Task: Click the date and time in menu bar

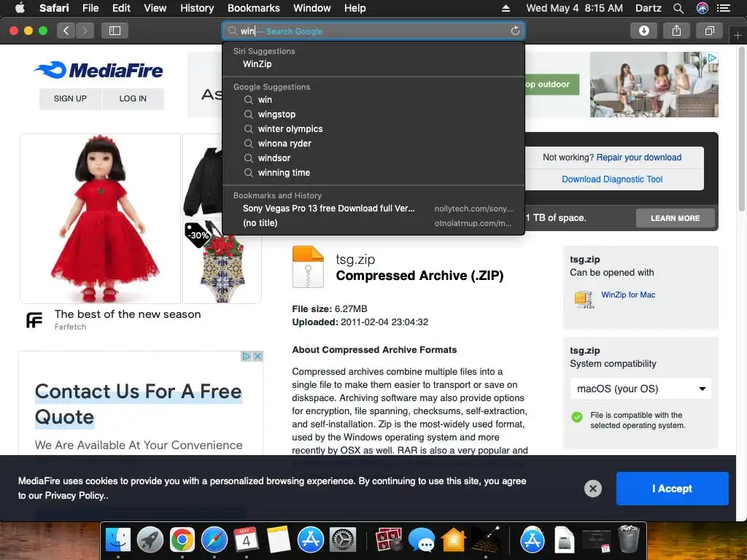Action: click(574, 8)
